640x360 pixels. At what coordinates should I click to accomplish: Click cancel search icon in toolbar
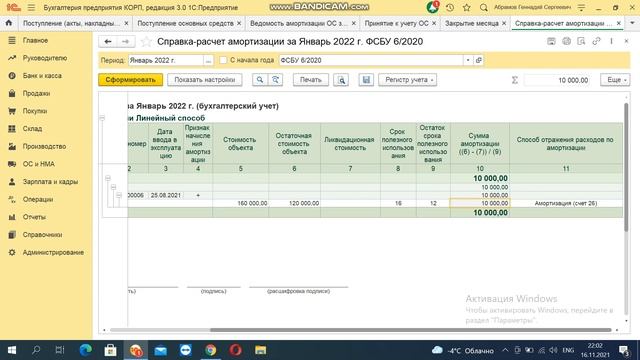pyautogui.click(x=276, y=80)
